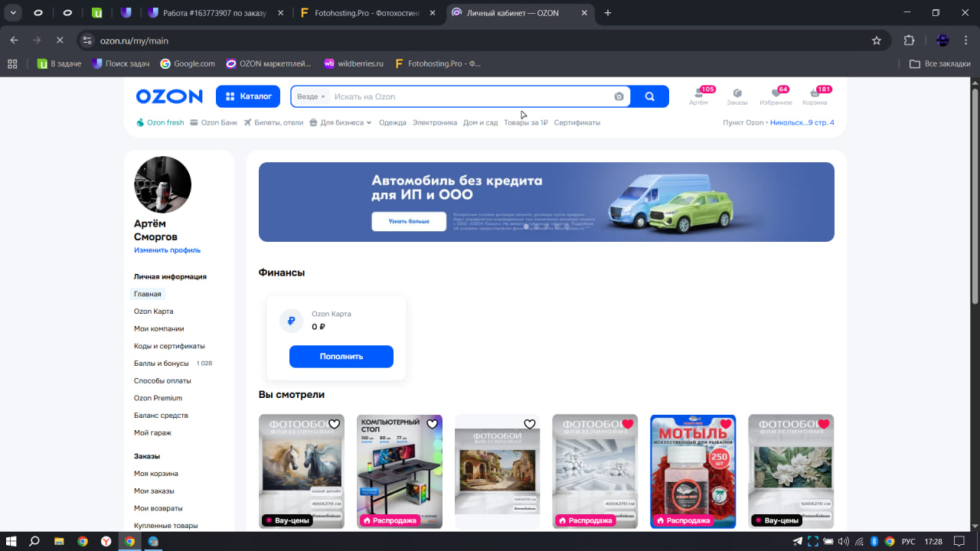This screenshot has height=551, width=980.
Task: Unfavorite the white 3D spheres wallpaper
Action: click(x=628, y=424)
